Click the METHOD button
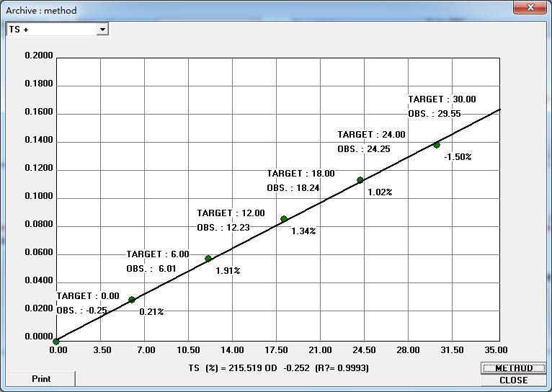 tap(513, 368)
